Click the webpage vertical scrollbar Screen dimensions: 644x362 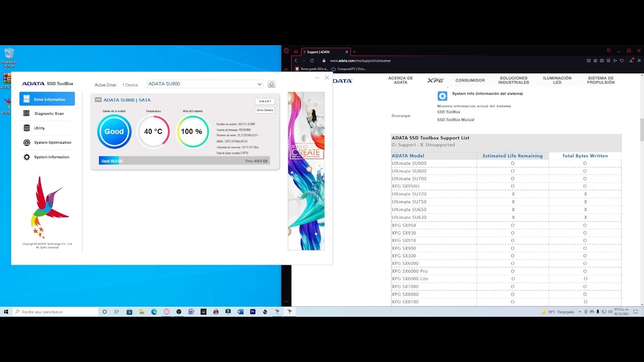(x=641, y=130)
